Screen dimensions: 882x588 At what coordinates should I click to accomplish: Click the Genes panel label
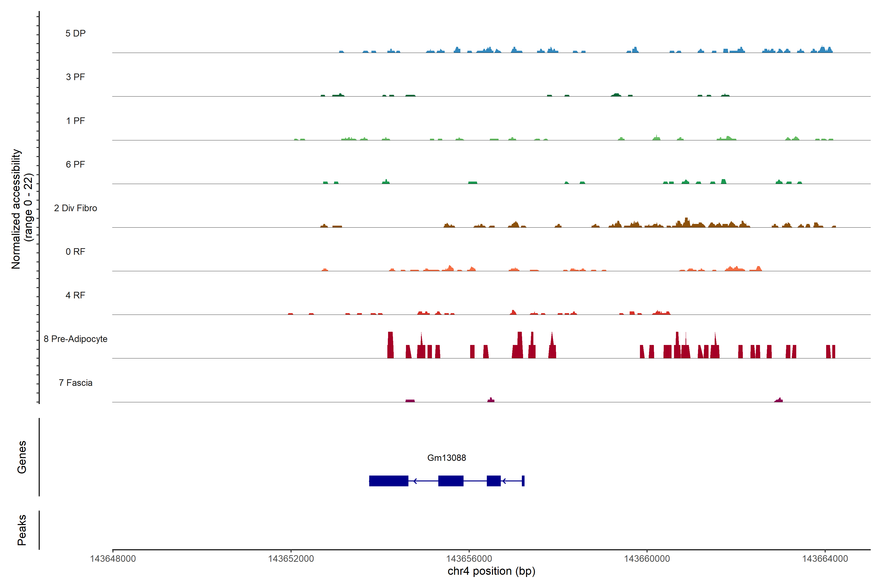[x=22, y=457]
